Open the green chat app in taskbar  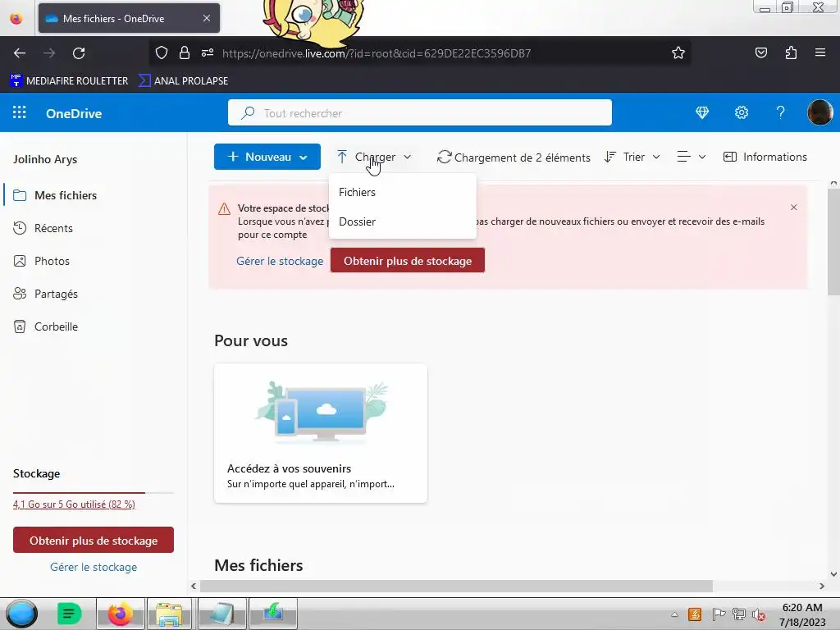(69, 614)
